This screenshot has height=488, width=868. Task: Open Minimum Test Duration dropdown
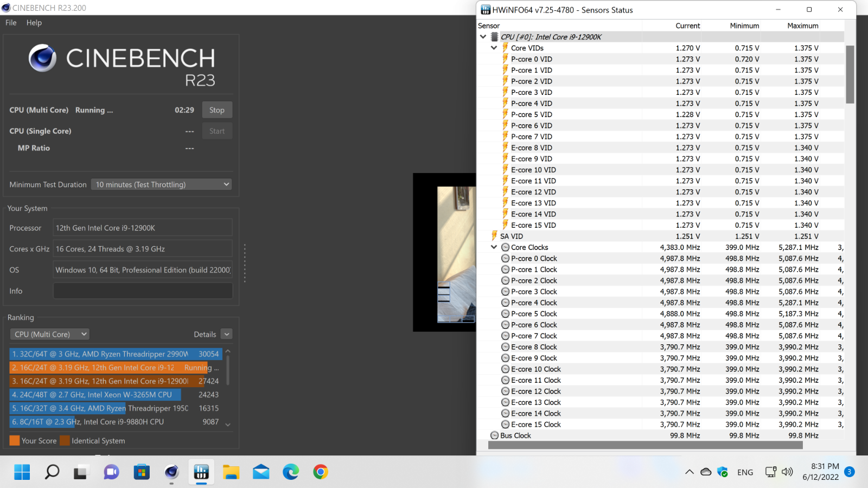(161, 184)
